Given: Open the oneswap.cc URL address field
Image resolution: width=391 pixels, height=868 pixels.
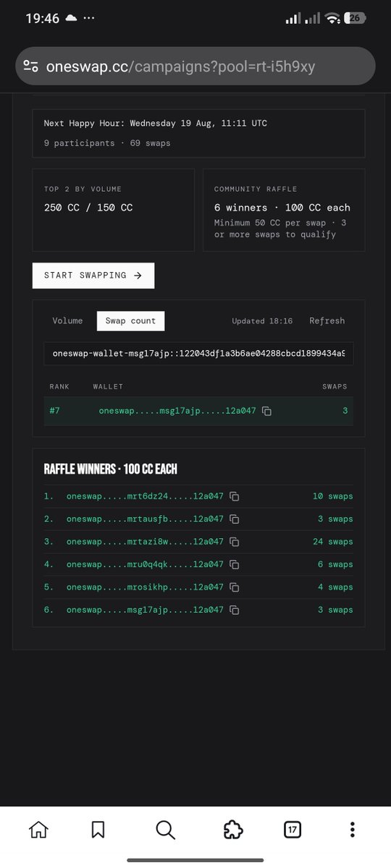Looking at the screenshot, I should tap(195, 67).
